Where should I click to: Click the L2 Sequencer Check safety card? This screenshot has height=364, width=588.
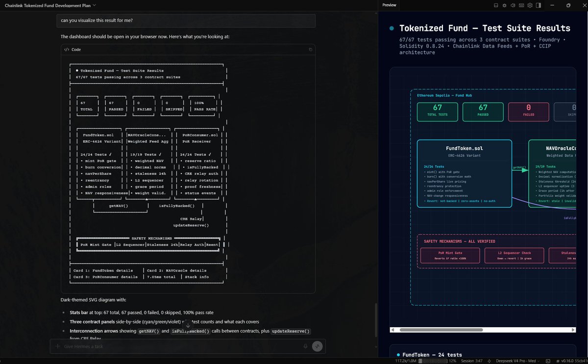coord(514,255)
